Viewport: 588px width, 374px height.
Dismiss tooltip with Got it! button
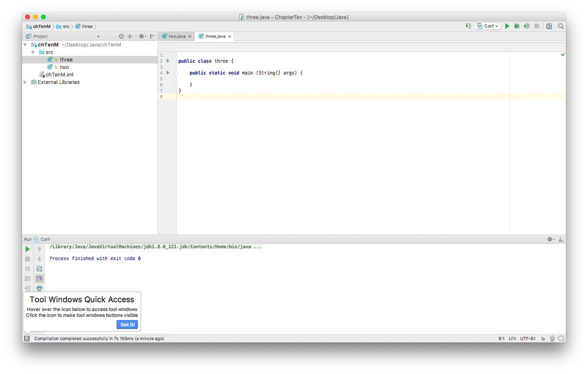click(127, 324)
